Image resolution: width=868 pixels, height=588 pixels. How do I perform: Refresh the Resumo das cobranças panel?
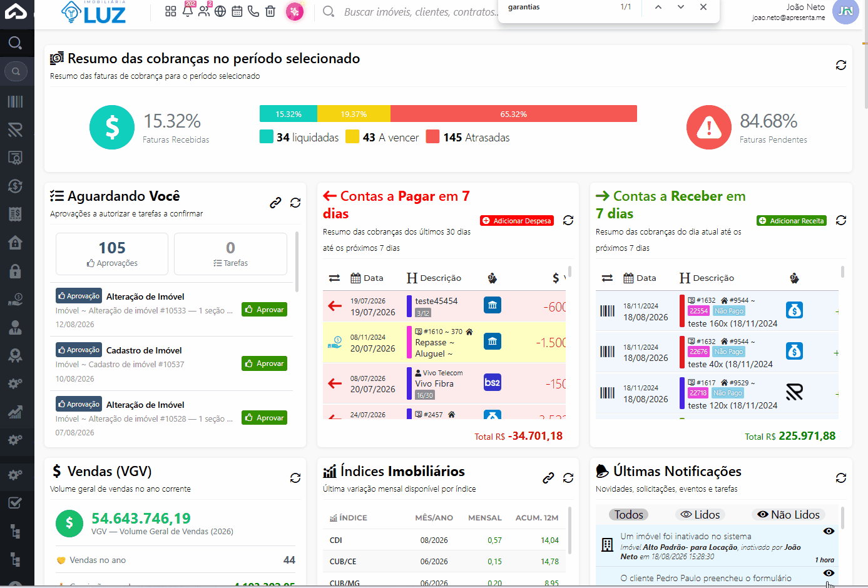[x=841, y=65]
